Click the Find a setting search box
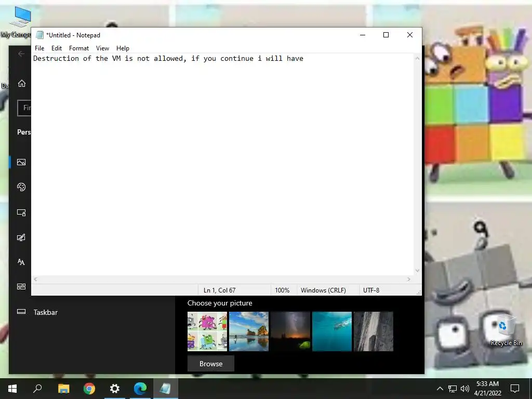The image size is (532, 399). coord(24,108)
